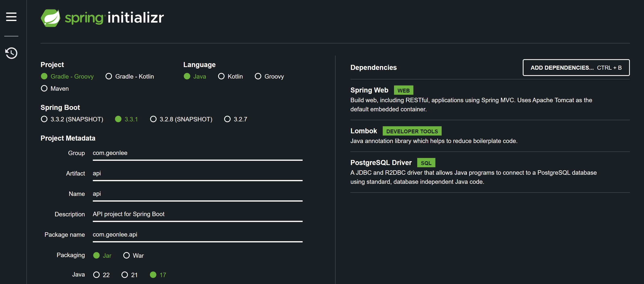
Task: Click the Spring Web dependency title
Action: (369, 90)
